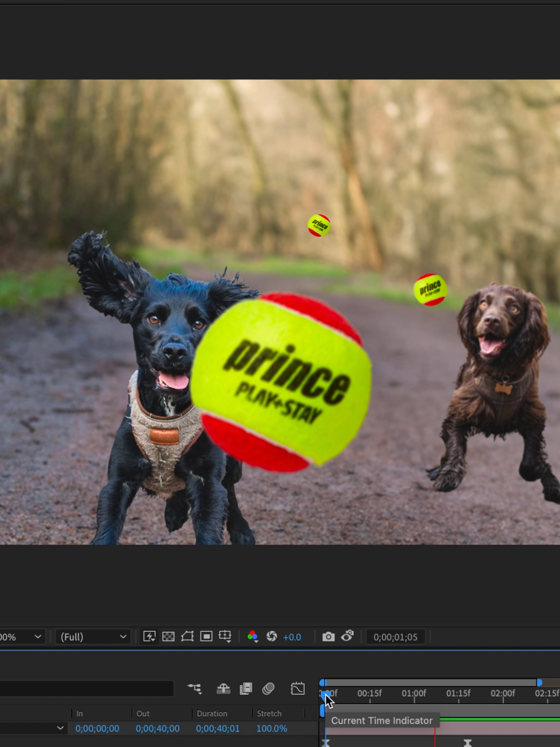Open Show Channel and color management menu
The image size is (560, 747).
pos(253,636)
